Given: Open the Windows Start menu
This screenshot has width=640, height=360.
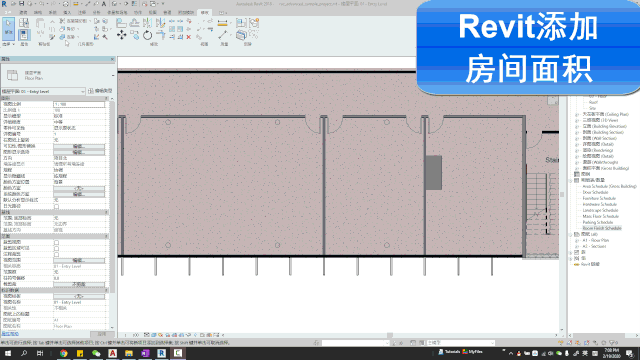Looking at the screenshot, I should tap(7, 353).
